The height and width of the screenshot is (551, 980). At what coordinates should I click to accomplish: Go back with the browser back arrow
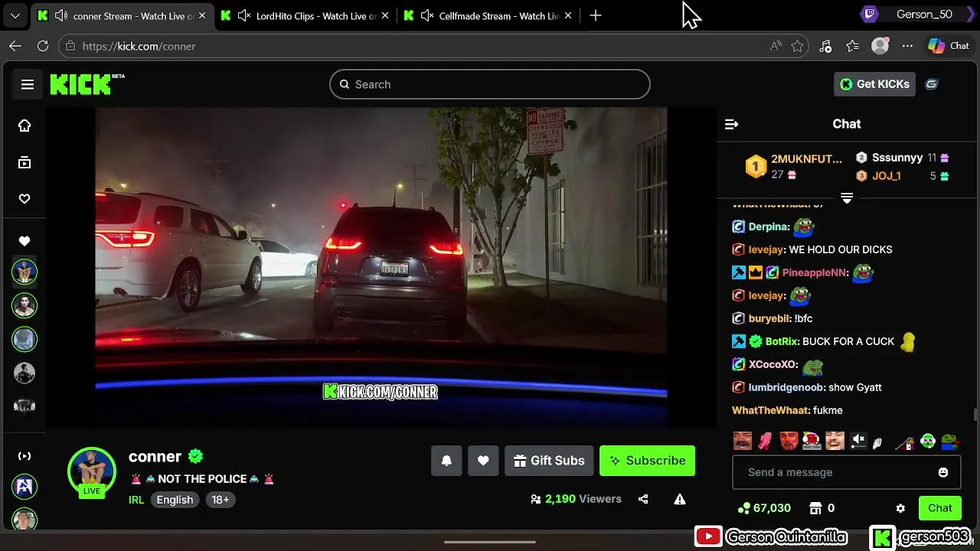(15, 46)
